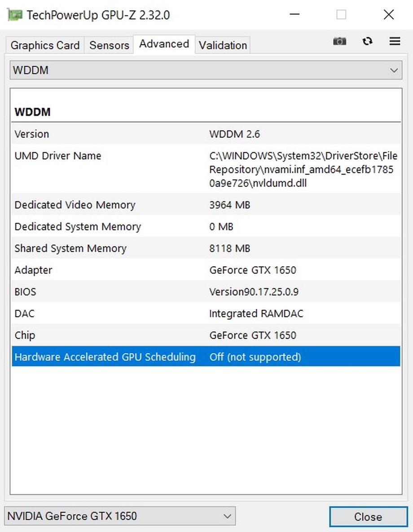Open the hamburger menu icon
Viewport: 413px width, 532px height.
(x=395, y=41)
